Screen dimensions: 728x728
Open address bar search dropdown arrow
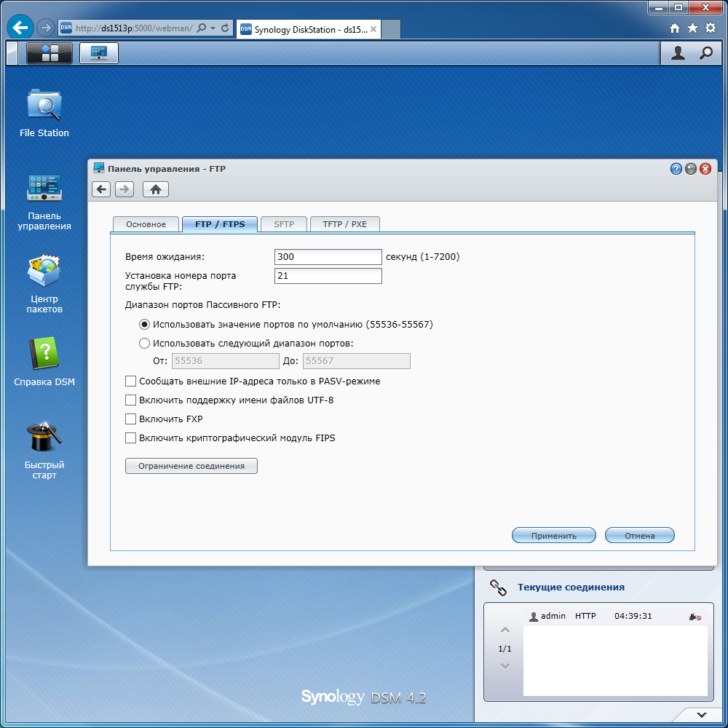click(x=213, y=28)
